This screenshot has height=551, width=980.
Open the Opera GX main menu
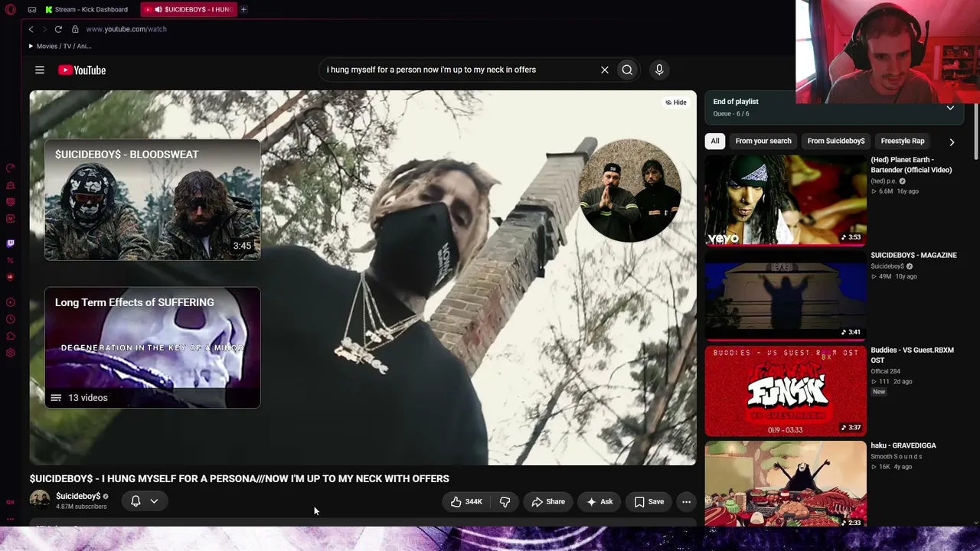point(10,9)
